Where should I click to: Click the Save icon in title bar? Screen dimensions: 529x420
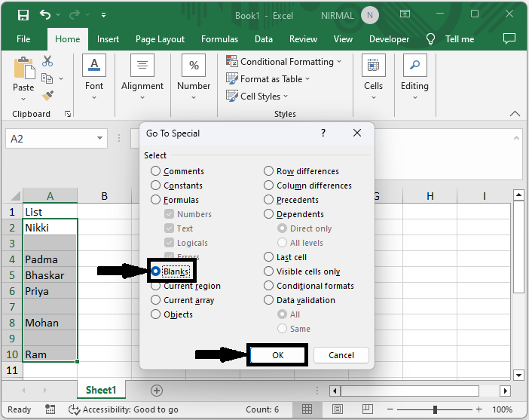pyautogui.click(x=23, y=15)
